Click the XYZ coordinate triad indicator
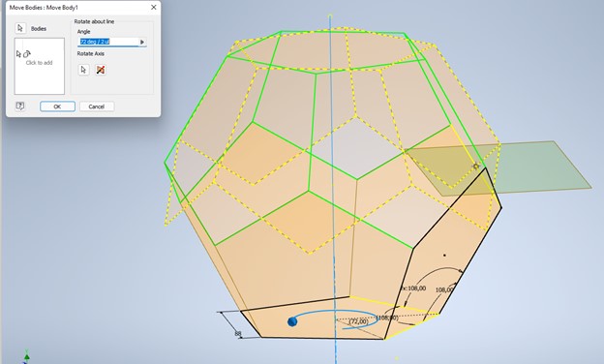 (x=26, y=357)
